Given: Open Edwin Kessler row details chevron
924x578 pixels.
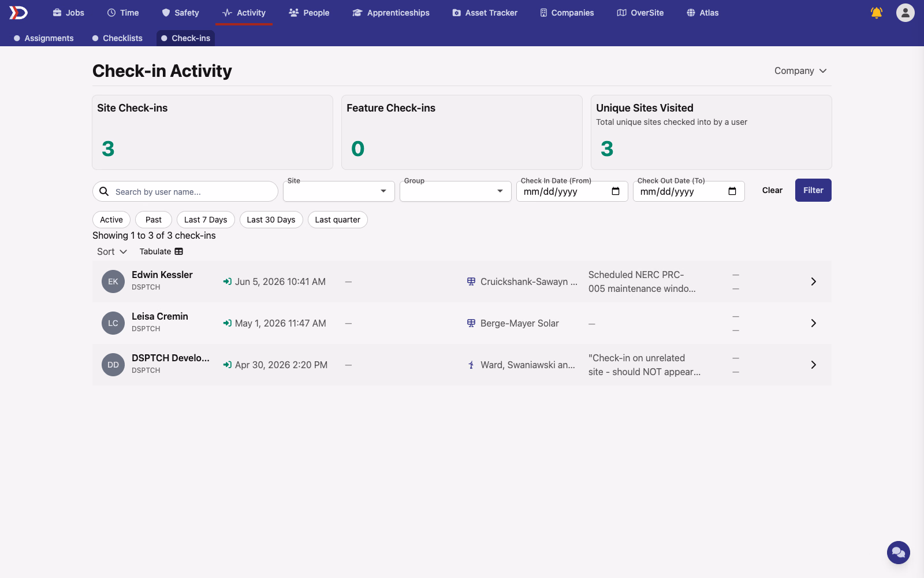Looking at the screenshot, I should [x=813, y=281].
